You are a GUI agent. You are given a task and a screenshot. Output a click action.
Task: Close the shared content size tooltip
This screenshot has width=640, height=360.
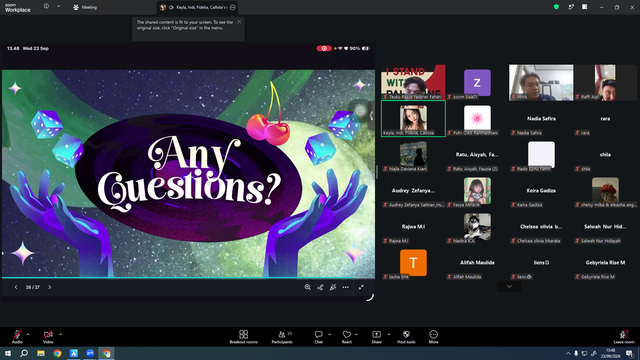coord(239,22)
